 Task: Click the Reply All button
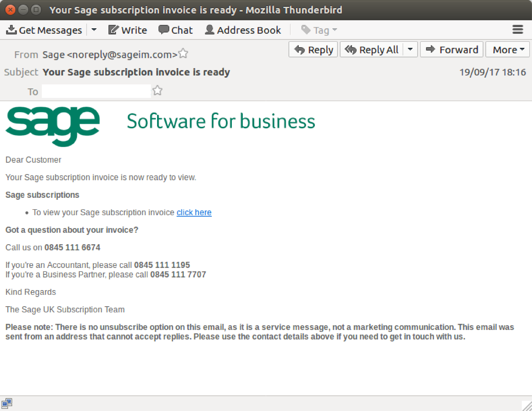(372, 50)
